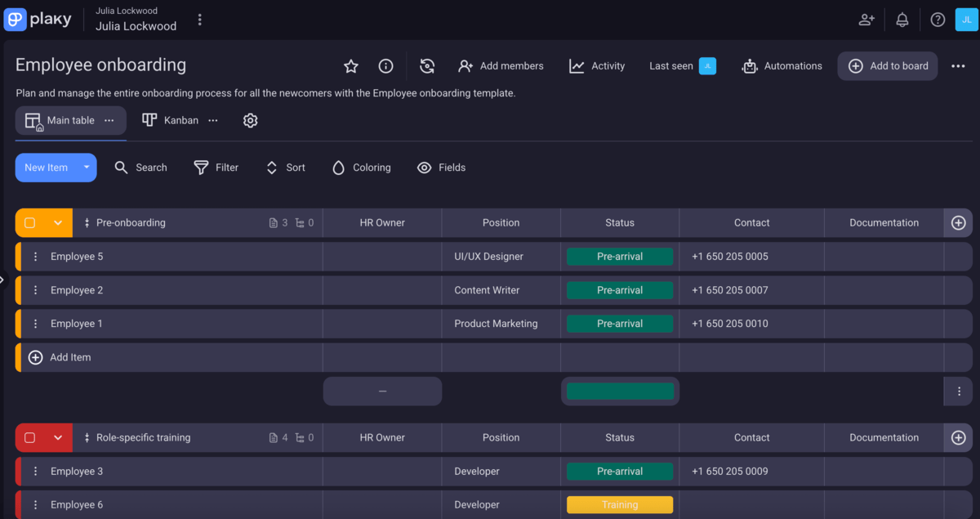Open board info icon
Viewport: 980px width, 519px height.
click(x=386, y=66)
